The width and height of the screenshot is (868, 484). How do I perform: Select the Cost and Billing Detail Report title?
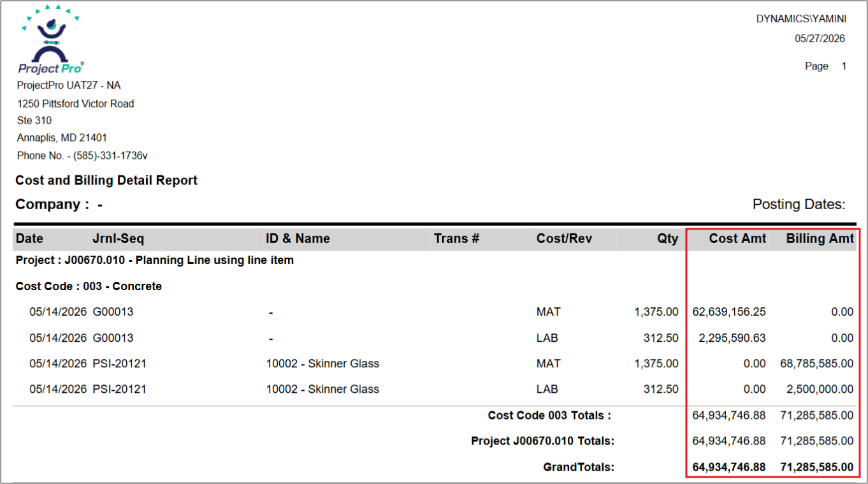point(106,180)
